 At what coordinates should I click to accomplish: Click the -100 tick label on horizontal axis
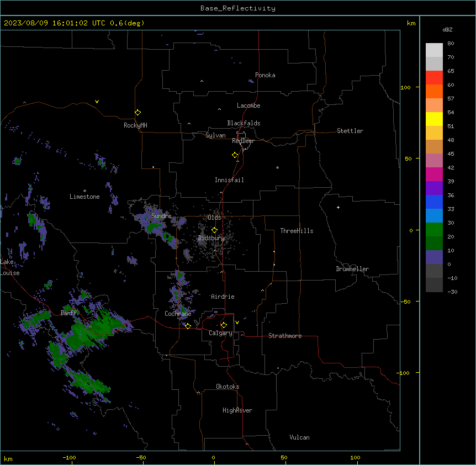click(x=69, y=457)
